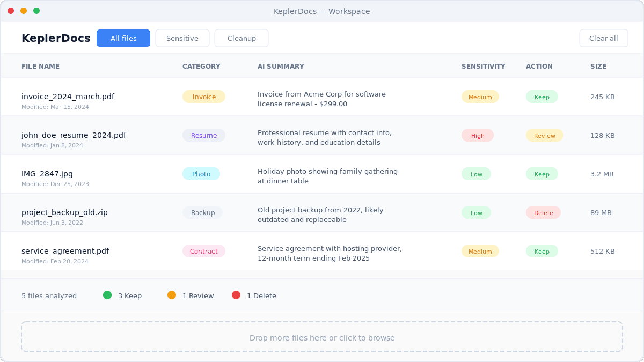Image resolution: width=644 pixels, height=362 pixels.
Task: Sort by the SENSITIVITY column header
Action: [x=483, y=66]
